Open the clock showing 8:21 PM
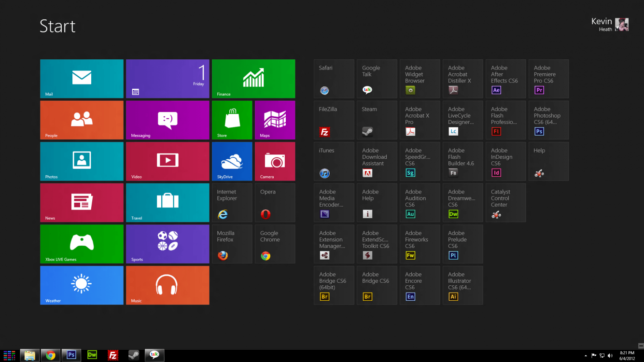Screen dimensions: 644x362 pos(628,355)
